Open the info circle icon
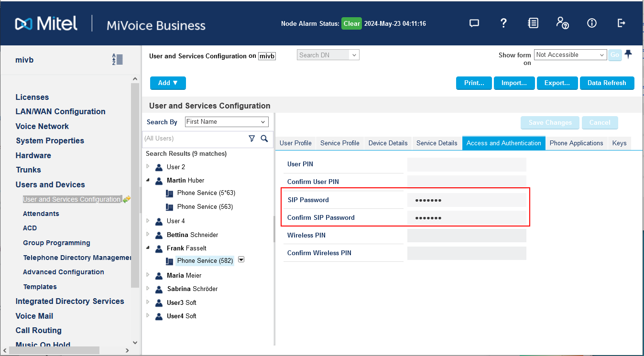 pos(592,23)
